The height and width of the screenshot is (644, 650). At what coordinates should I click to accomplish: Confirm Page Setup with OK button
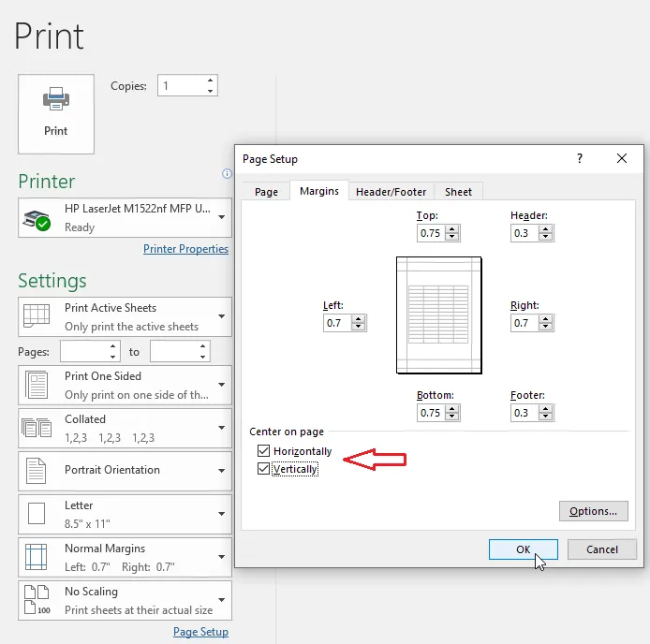524,549
